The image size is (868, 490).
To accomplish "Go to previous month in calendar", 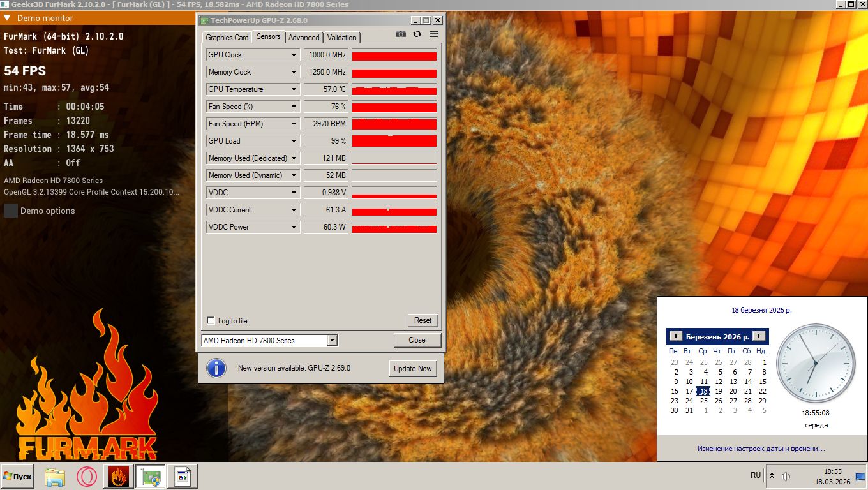I will 675,336.
